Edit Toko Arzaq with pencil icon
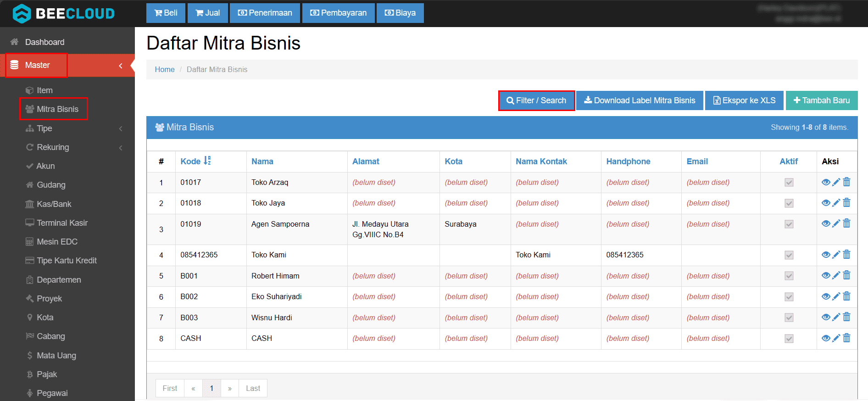Screen dimensions: 868x401 (836, 182)
